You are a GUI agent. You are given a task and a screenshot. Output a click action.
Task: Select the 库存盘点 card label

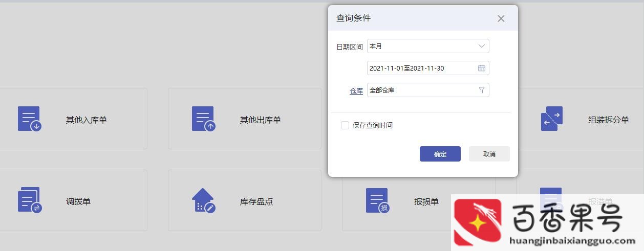point(256,201)
